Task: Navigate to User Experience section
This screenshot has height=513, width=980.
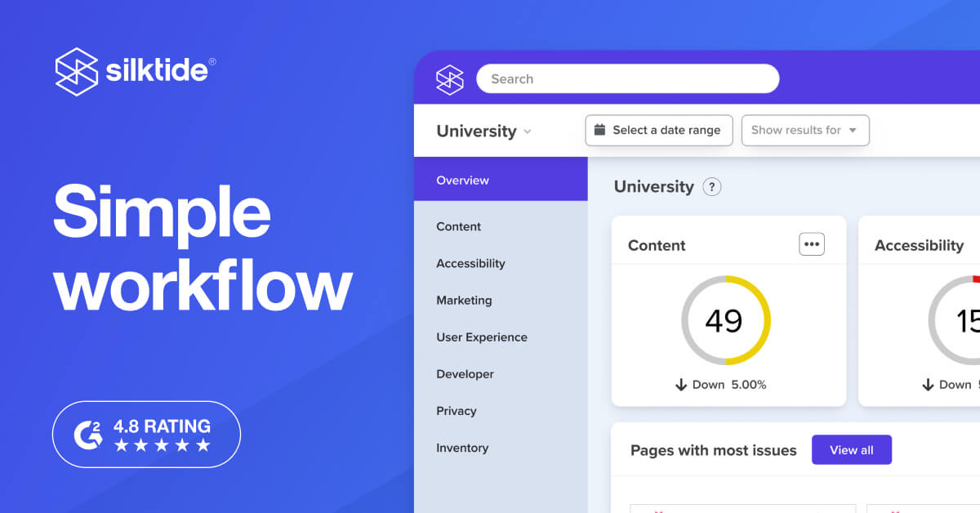Action: pyautogui.click(x=481, y=337)
